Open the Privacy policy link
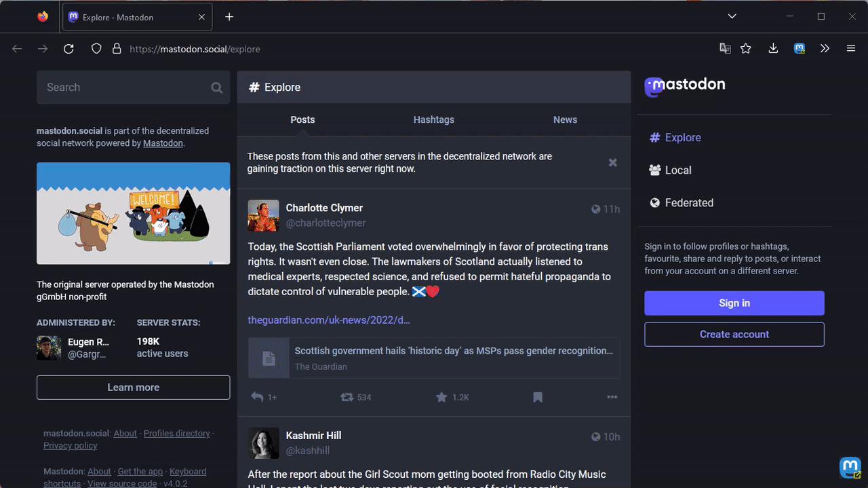The width and height of the screenshot is (868, 488). click(71, 445)
